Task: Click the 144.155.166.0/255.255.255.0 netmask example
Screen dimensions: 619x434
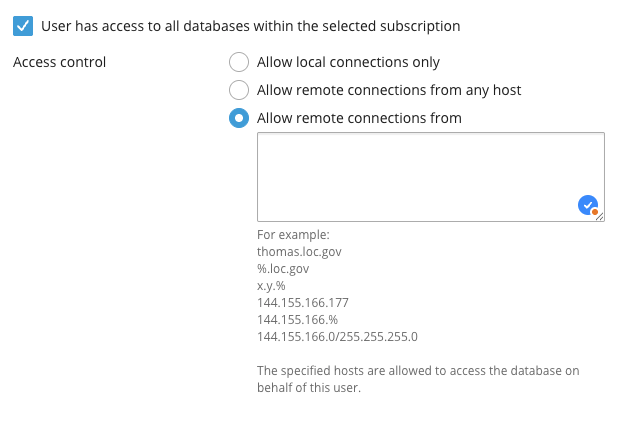Action: point(337,336)
